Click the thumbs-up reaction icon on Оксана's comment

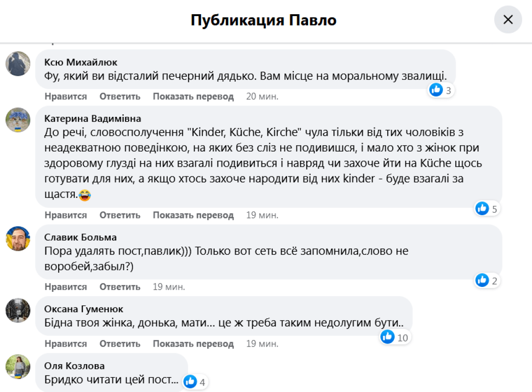387,337
